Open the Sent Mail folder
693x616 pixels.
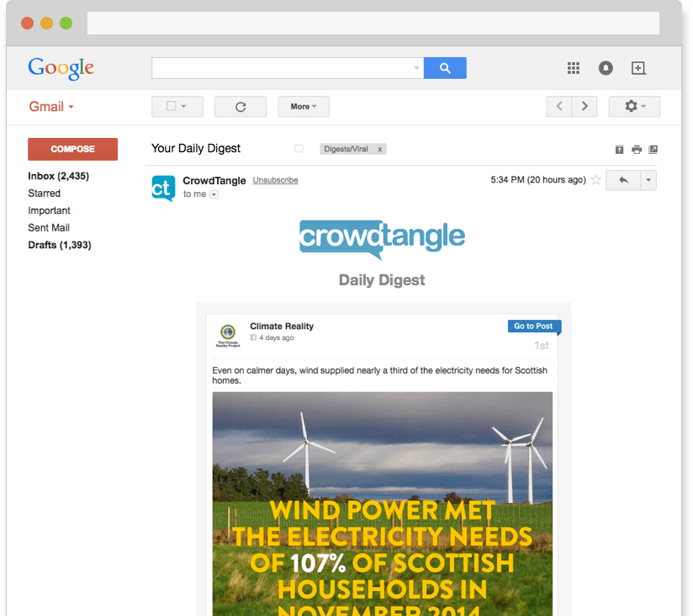tap(49, 228)
